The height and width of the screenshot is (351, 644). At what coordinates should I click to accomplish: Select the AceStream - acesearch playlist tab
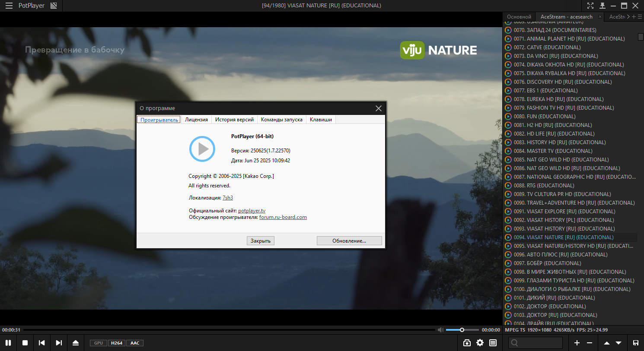(x=566, y=17)
